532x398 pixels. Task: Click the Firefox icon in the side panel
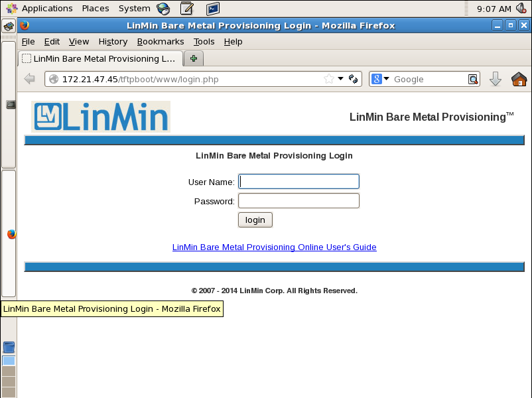(x=11, y=233)
